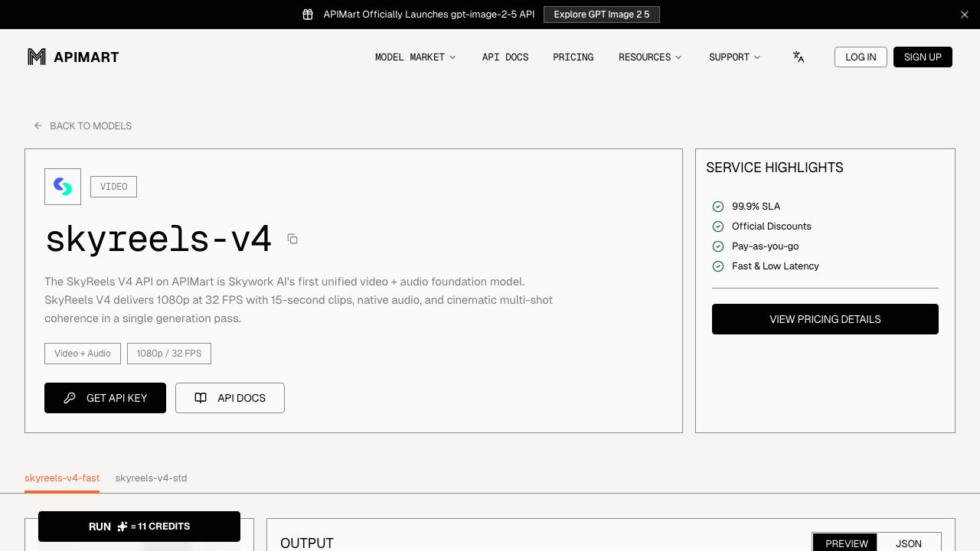Go back to models list
This screenshot has height=551, width=980.
tap(83, 126)
